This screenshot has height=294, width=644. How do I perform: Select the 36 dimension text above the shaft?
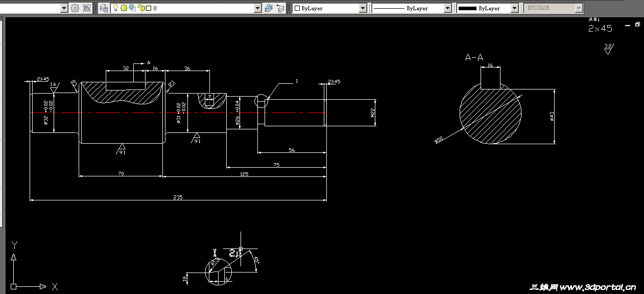coord(187,68)
